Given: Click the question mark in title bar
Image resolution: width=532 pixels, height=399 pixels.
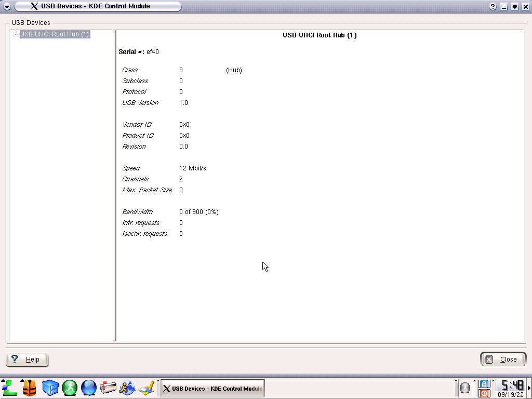Looking at the screenshot, I should (x=493, y=7).
